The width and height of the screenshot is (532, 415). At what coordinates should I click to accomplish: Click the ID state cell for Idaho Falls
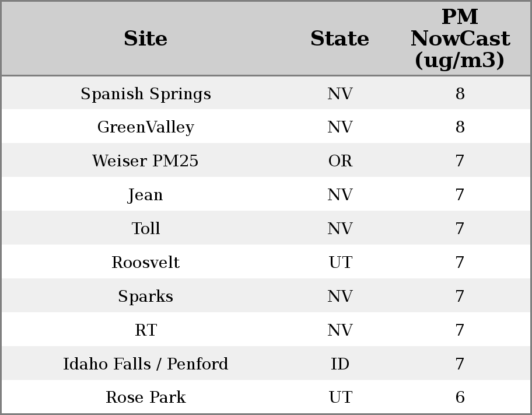coord(340,364)
